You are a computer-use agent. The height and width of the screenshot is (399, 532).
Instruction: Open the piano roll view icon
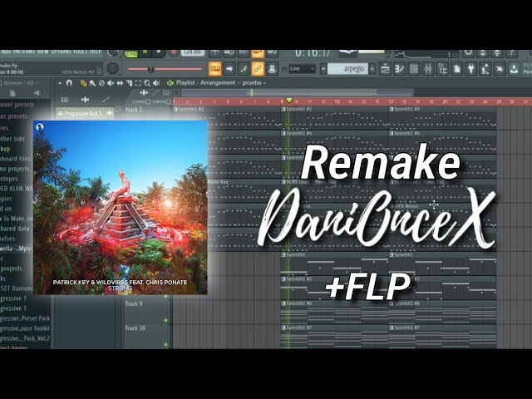click(x=399, y=69)
